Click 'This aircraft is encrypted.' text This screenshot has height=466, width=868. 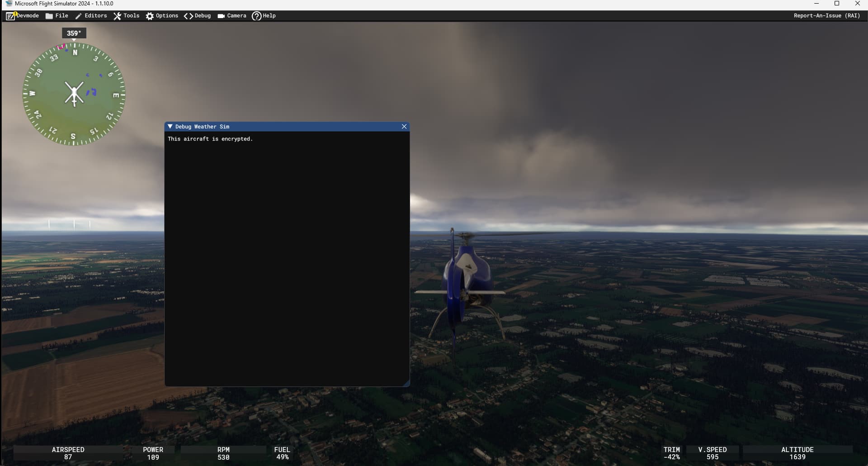(210, 139)
